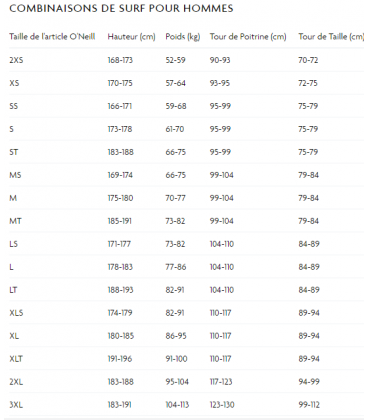Select the 2XL size row label
Viewport: 368px width, 420px height.
(x=16, y=382)
